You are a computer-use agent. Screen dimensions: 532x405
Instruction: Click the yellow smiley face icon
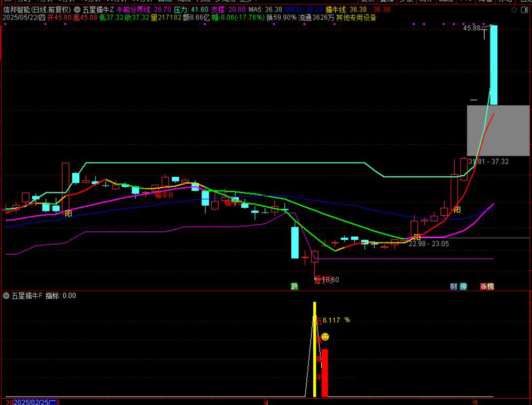(325, 337)
